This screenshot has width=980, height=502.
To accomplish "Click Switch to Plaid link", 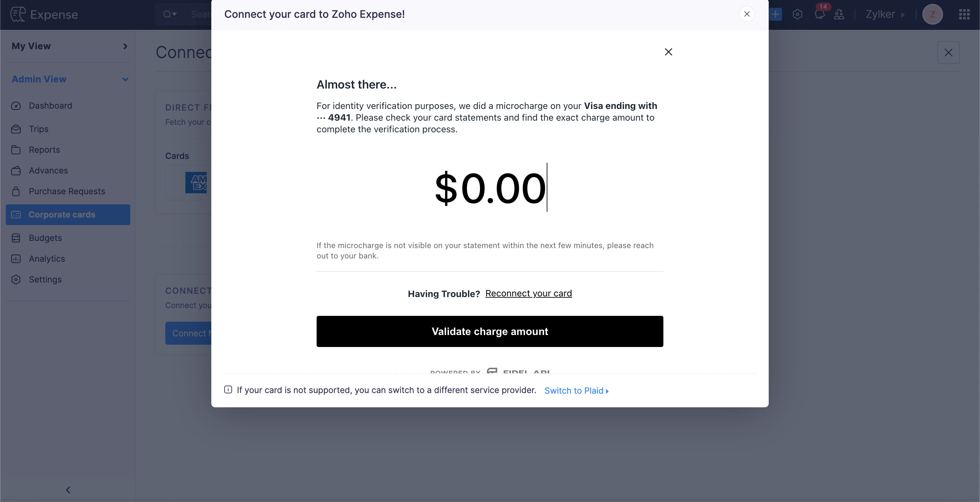I will [576, 390].
